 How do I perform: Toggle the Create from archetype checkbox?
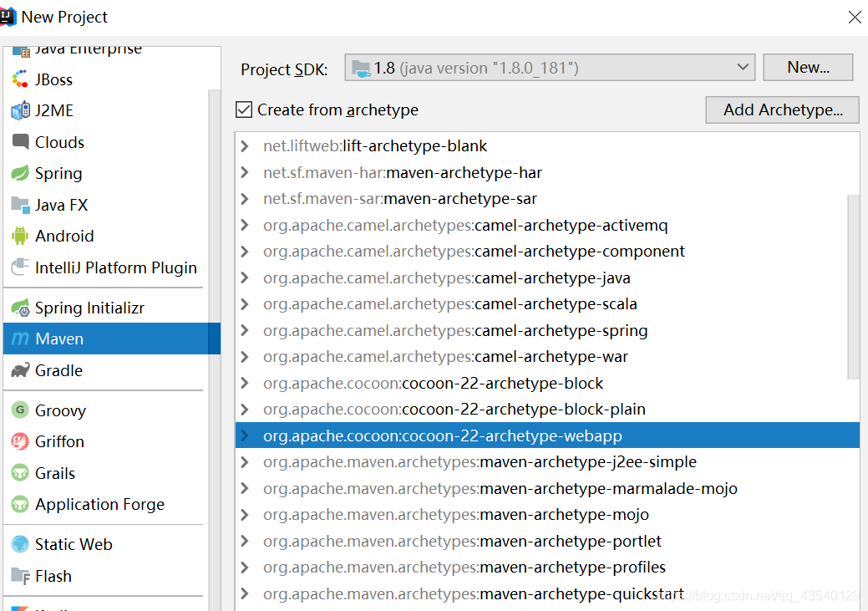(244, 109)
